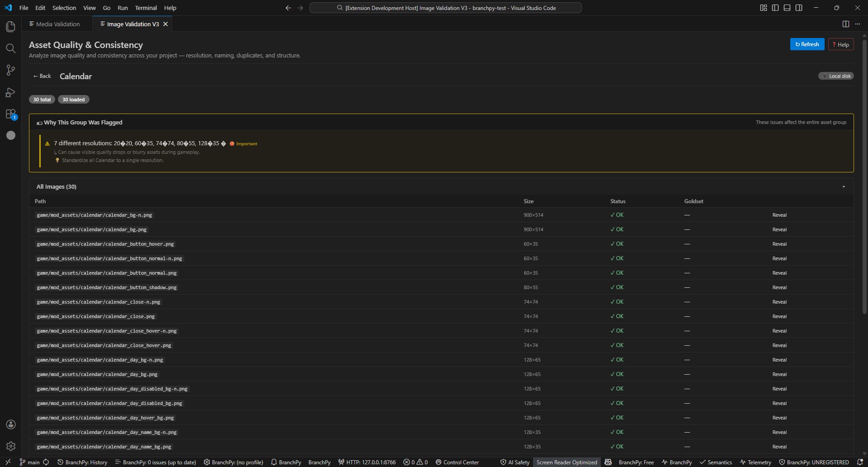Screen dimensions: 868x467
Task: Click Reveal for calendar_bg.png
Action: [x=779, y=229]
